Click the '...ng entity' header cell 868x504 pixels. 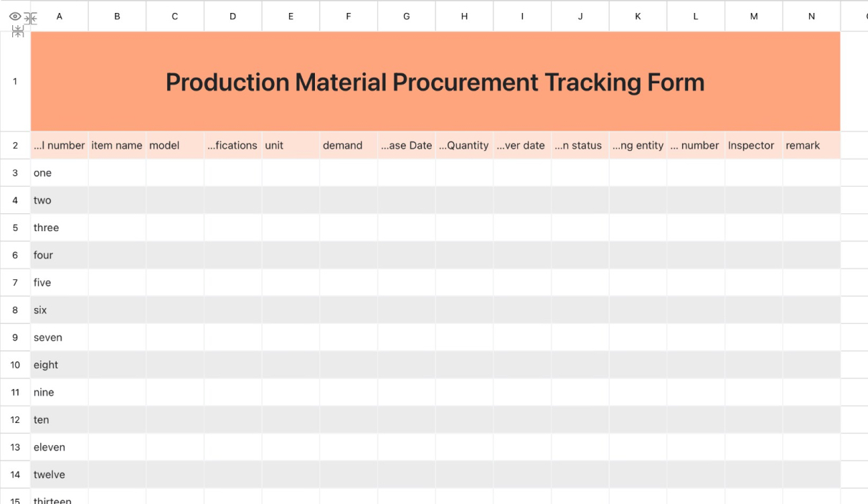(x=638, y=145)
